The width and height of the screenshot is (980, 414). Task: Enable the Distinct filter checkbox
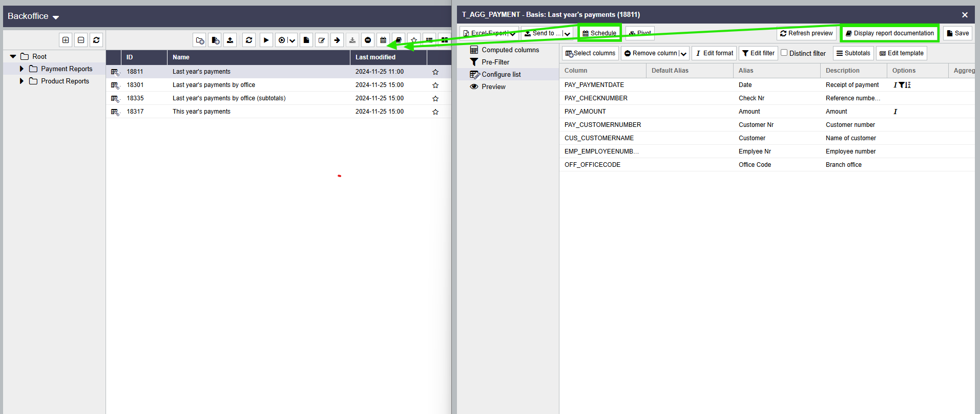784,53
